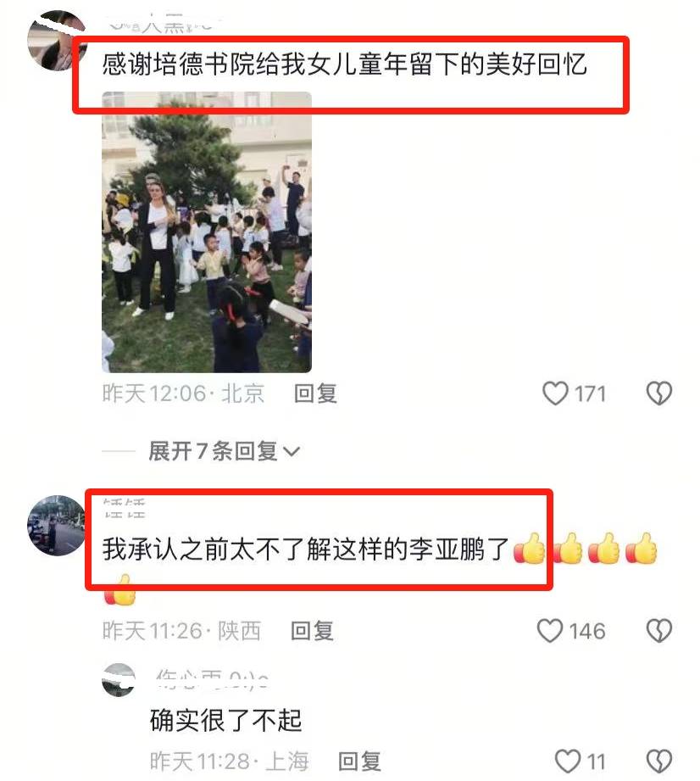The height and width of the screenshot is (781, 700).
Task: Open first commenter's profile avatar
Action: [57, 41]
